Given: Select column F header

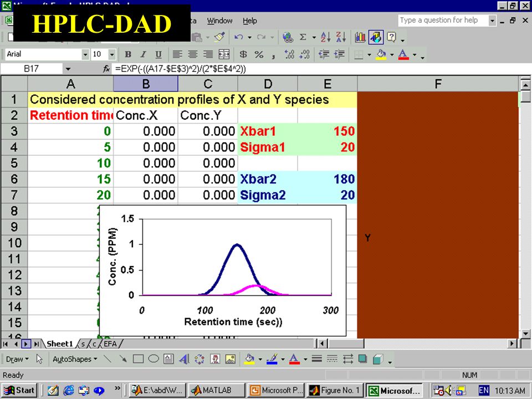Looking at the screenshot, I should tap(438, 84).
